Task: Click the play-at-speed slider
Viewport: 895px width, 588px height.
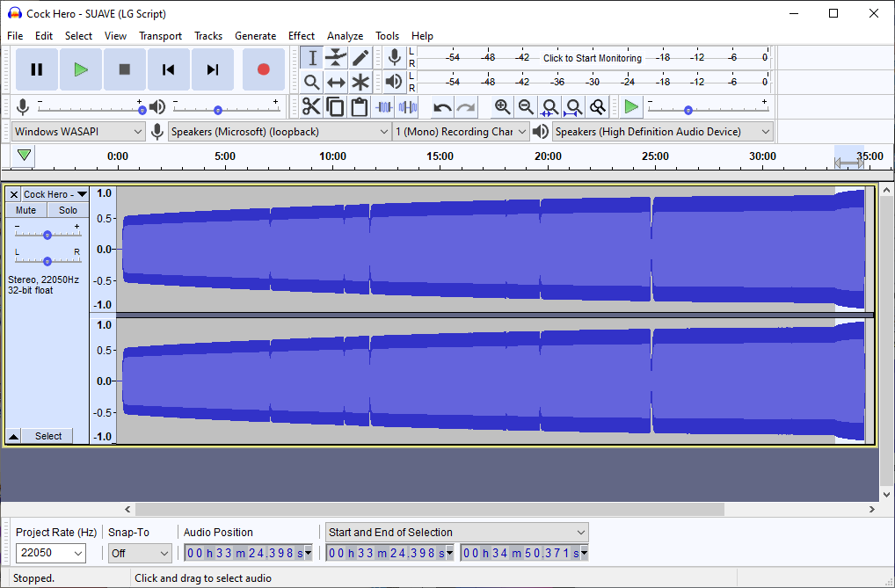Action: 708,109
